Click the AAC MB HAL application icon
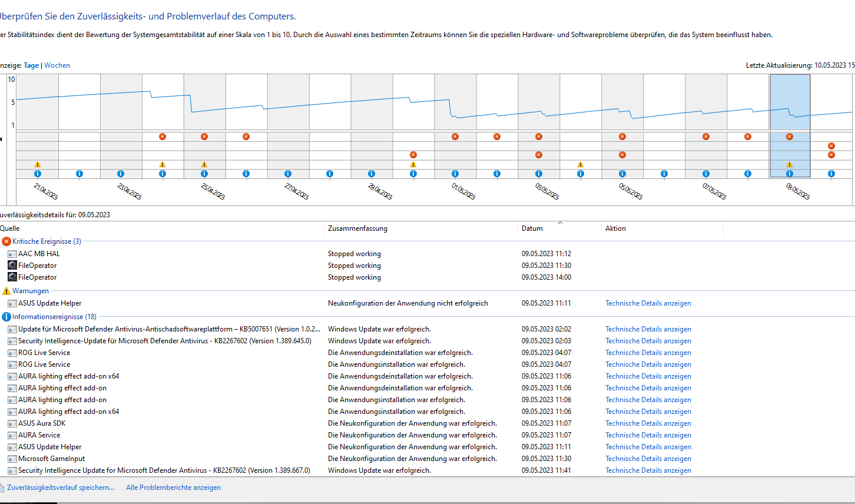Viewport: 855px width, 504px height. point(12,254)
